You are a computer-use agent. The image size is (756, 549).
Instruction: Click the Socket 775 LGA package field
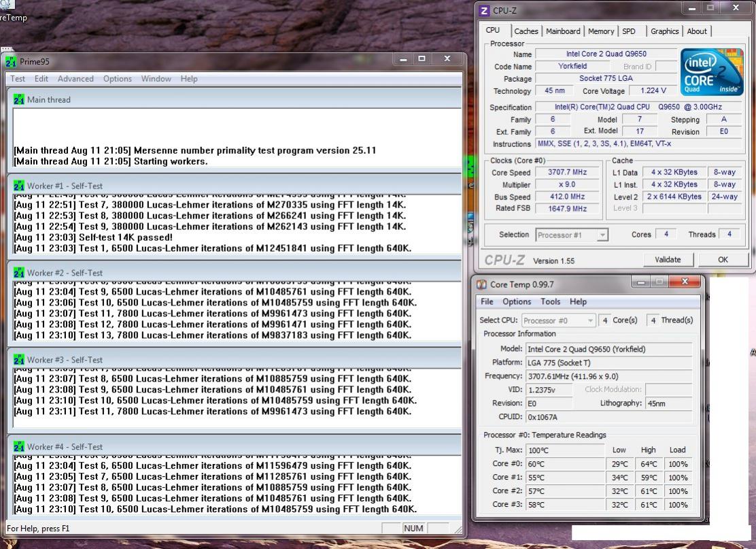(606, 78)
